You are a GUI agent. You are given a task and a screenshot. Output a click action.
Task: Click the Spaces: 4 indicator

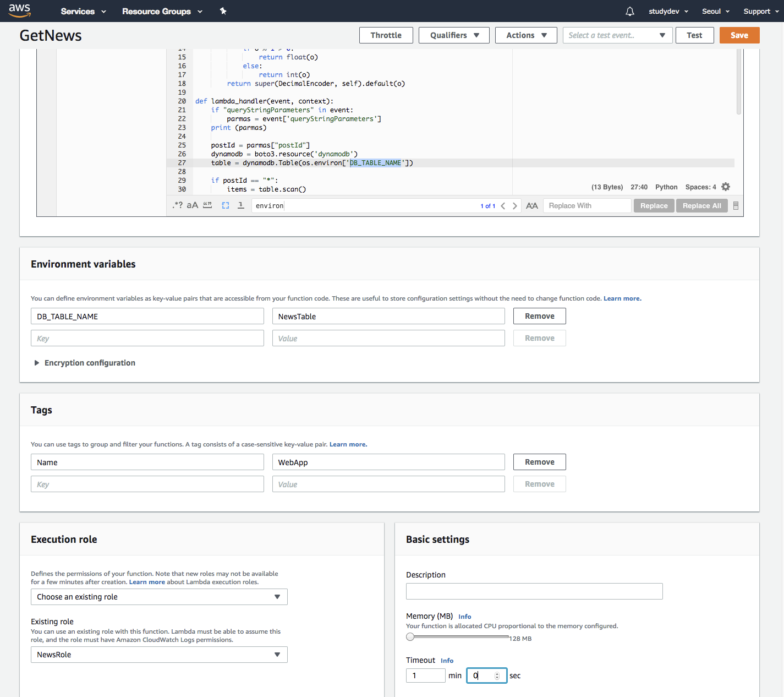tap(700, 187)
